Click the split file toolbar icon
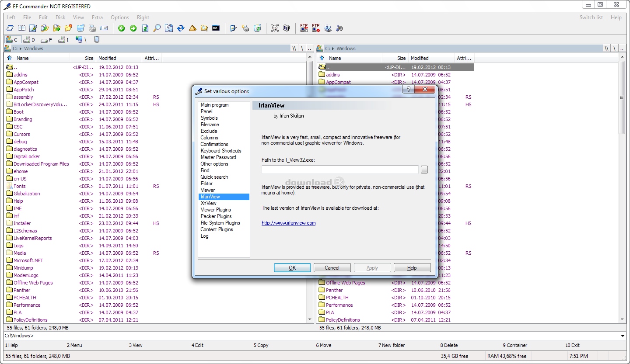The height and width of the screenshot is (364, 630). (168, 28)
